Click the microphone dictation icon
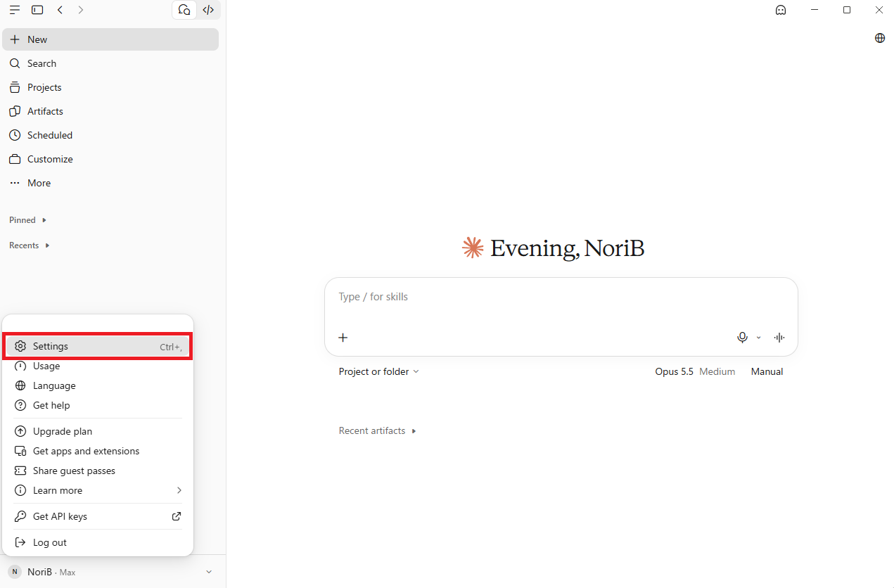The width and height of the screenshot is (894, 588). (742, 338)
